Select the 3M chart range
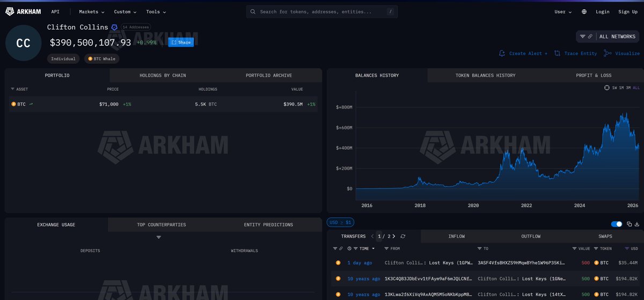The width and height of the screenshot is (644, 300). [x=628, y=87]
